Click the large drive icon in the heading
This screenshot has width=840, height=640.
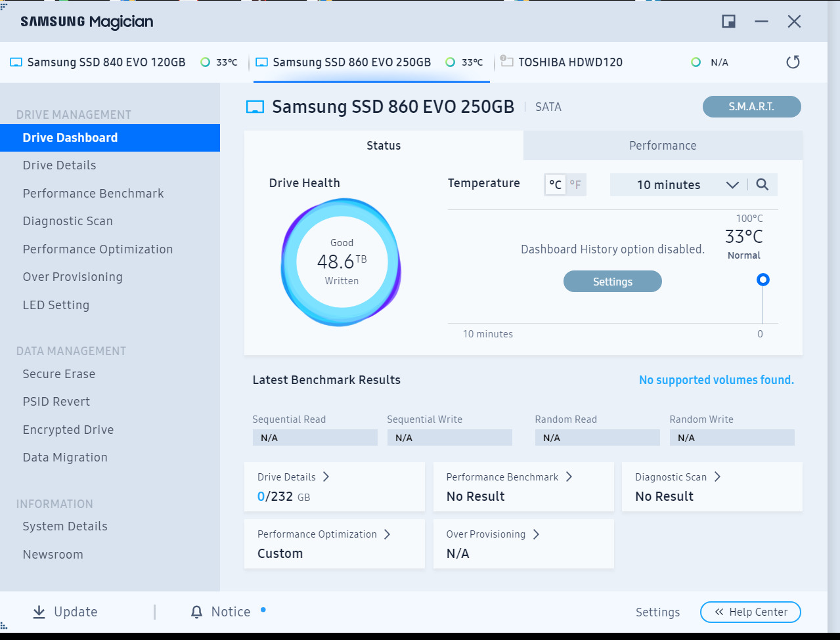pyautogui.click(x=255, y=107)
